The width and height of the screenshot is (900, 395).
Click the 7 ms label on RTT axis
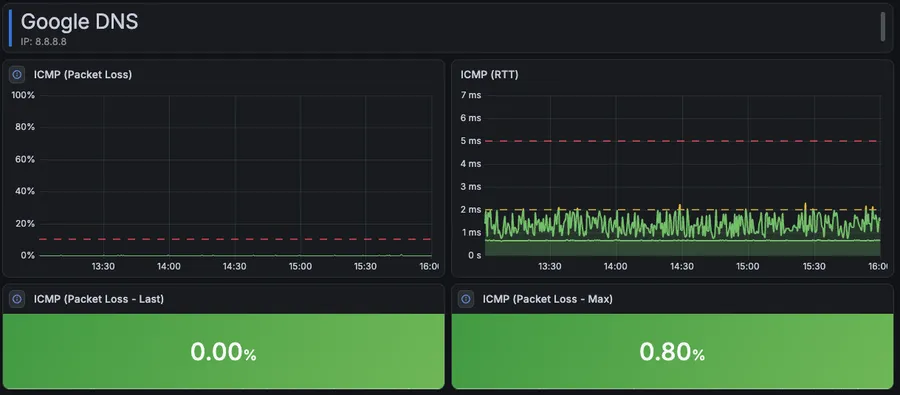(471, 95)
